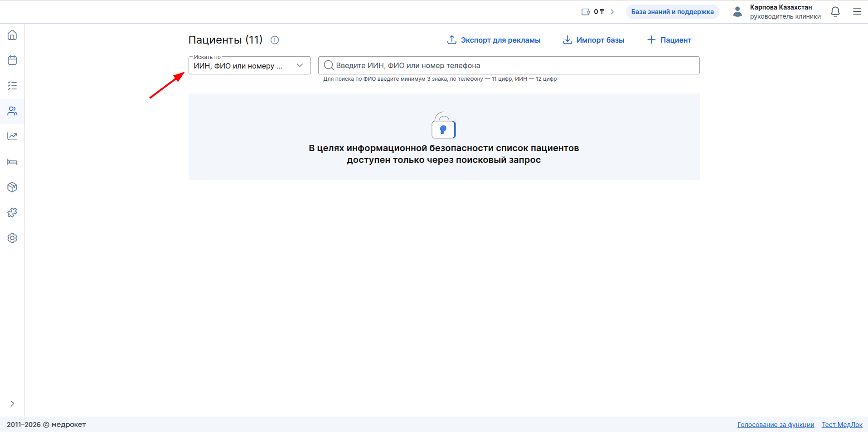Open the puzzle integrations icon in sidebar

[12, 213]
